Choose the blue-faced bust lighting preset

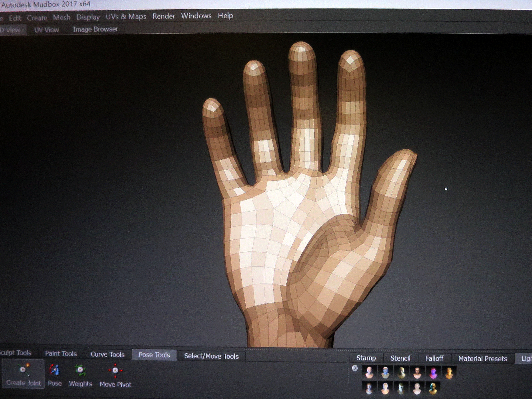(385, 373)
